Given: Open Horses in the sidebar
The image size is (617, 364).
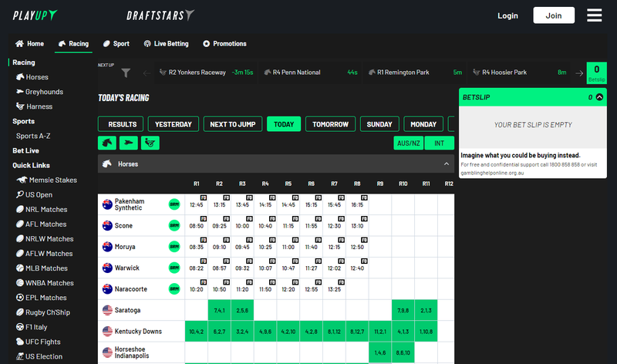Looking at the screenshot, I should [x=32, y=77].
